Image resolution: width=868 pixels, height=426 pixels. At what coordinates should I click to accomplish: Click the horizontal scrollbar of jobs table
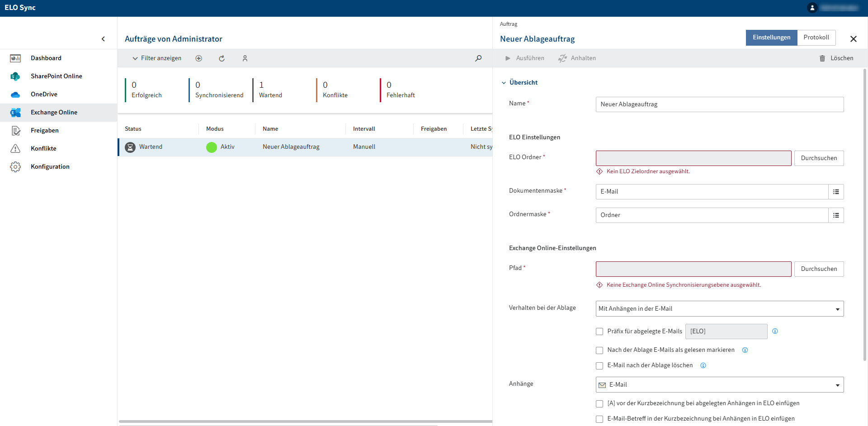coord(306,421)
